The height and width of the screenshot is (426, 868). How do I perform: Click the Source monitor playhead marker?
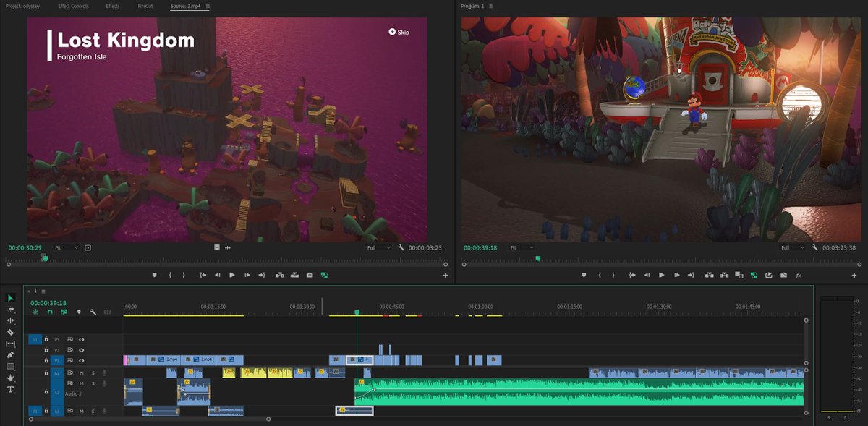45,257
